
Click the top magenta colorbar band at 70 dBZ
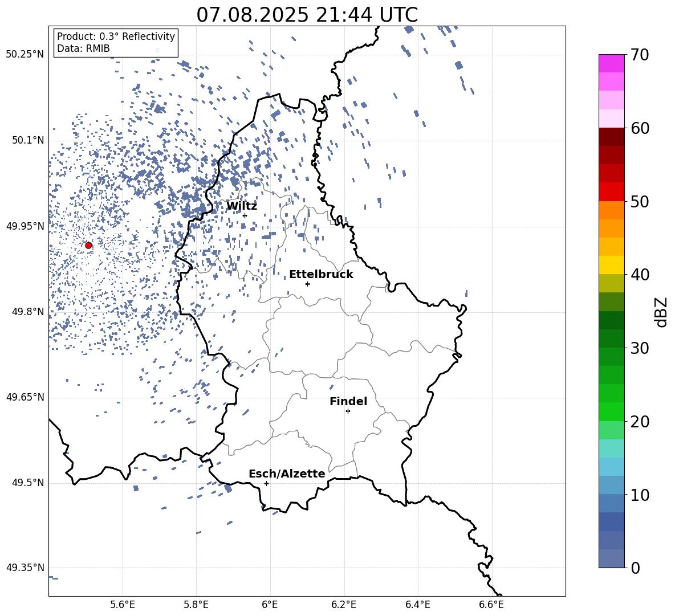point(612,63)
